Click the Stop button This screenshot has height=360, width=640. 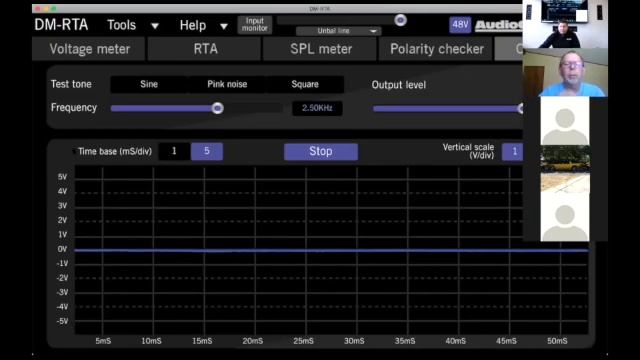point(321,151)
